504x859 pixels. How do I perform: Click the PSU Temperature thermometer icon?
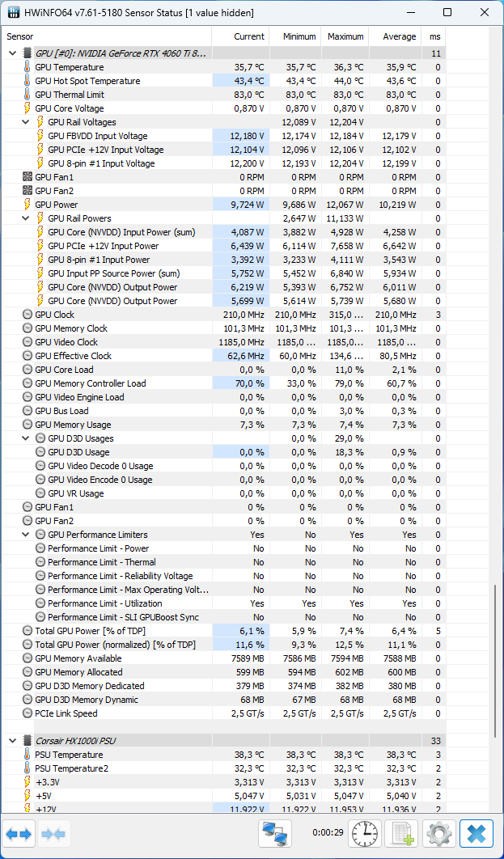[x=28, y=755]
